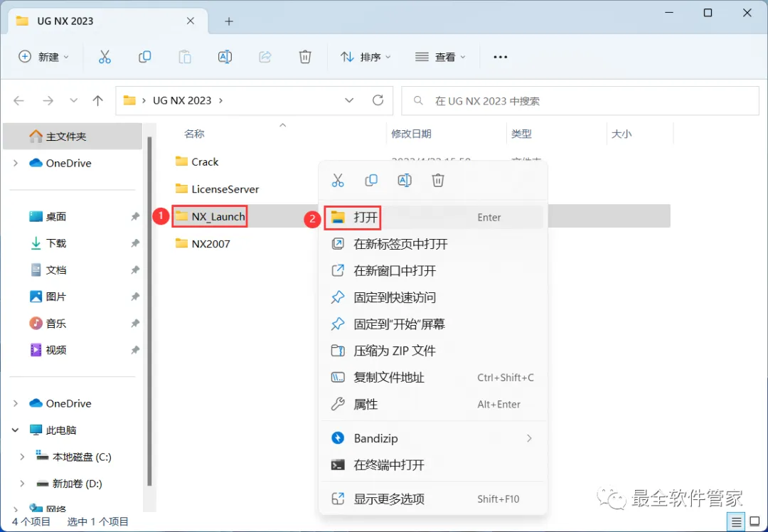The height and width of the screenshot is (532, 768).
Task: Choose 在终端中打开
Action: point(433,465)
